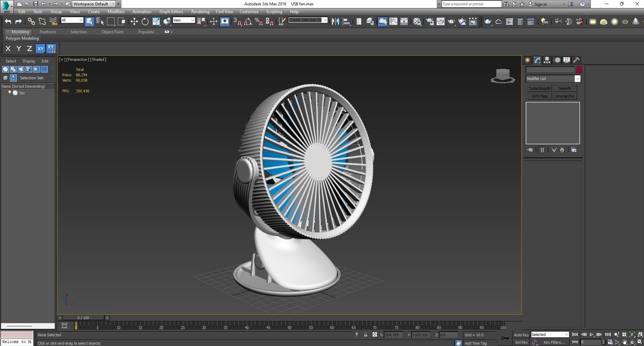Click the time slider 0 / 100 handle
This screenshot has height=346, width=644.
(x=83, y=318)
